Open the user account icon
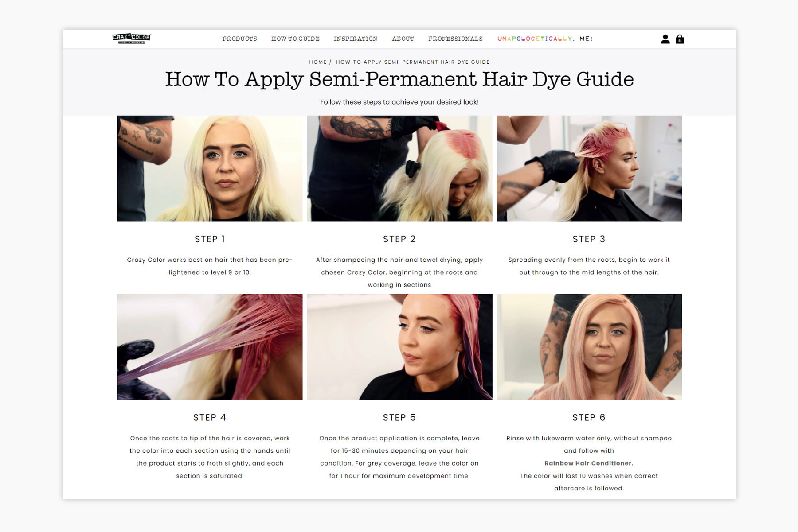 pyautogui.click(x=665, y=39)
